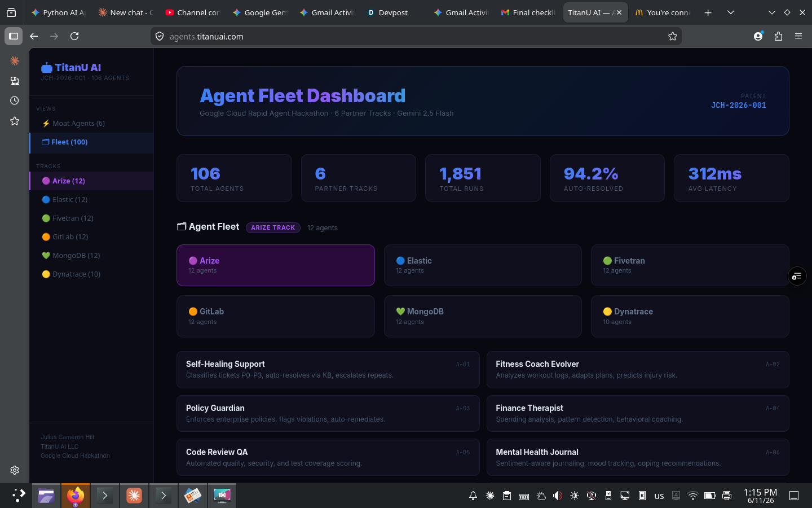
Task: Open the Code Review QA agent card
Action: (328, 457)
